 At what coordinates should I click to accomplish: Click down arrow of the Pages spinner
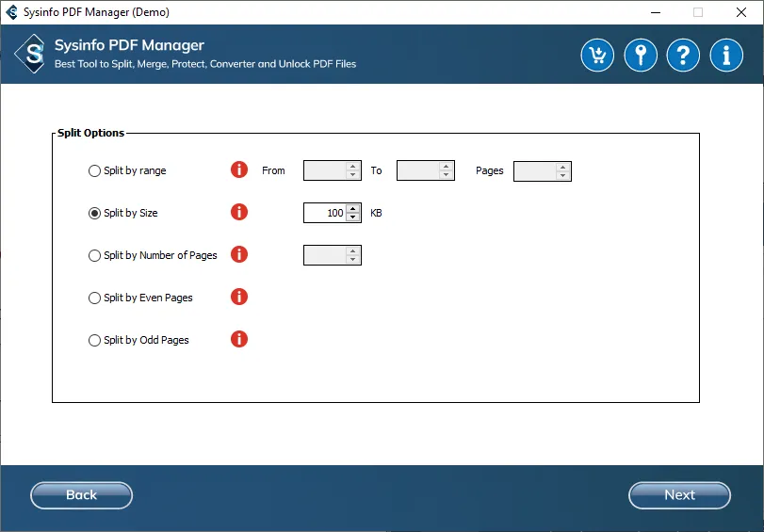562,175
